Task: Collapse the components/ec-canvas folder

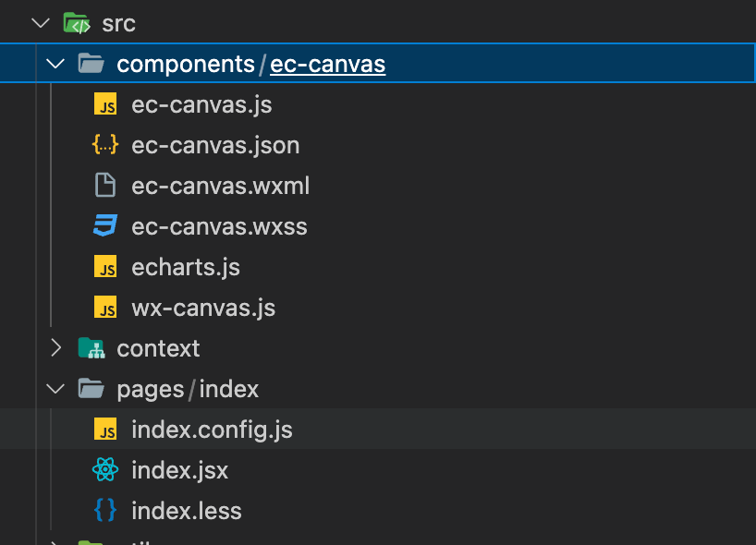Action: point(55,64)
